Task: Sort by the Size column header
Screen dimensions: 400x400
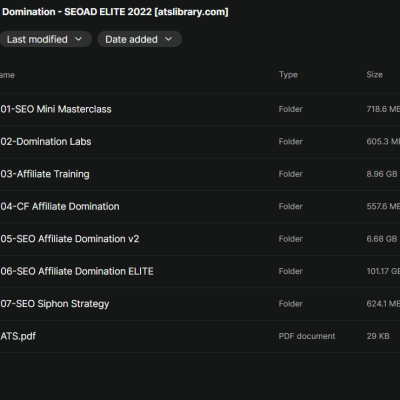Action: 374,75
